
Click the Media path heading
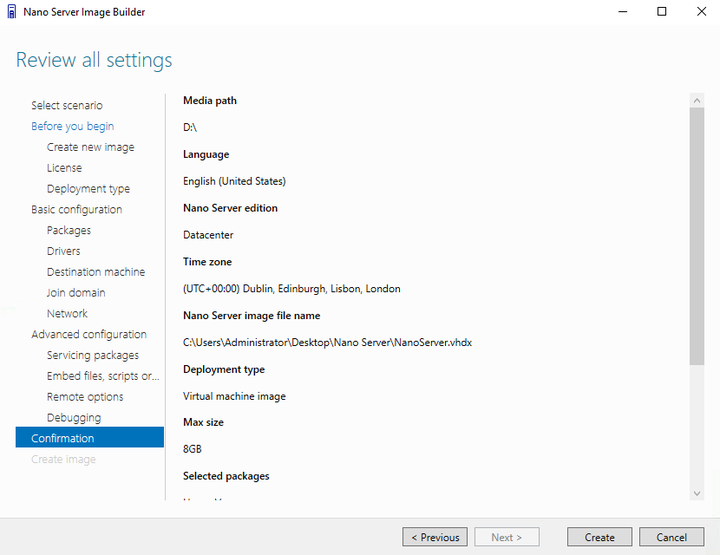210,101
